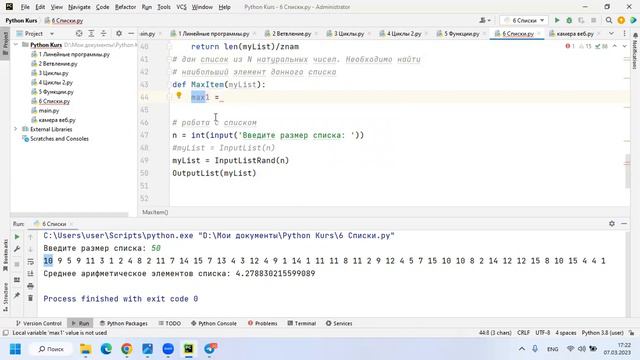Select Scratches and Consoles node
Screen dimensions: 640x360
tap(59, 139)
